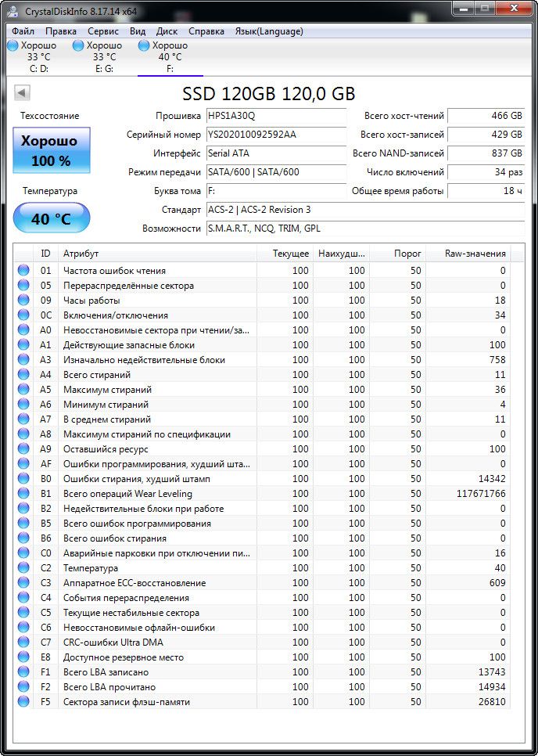Click the status orb for attribute A9
Viewport: 538px width, 756px height.
click(x=23, y=449)
